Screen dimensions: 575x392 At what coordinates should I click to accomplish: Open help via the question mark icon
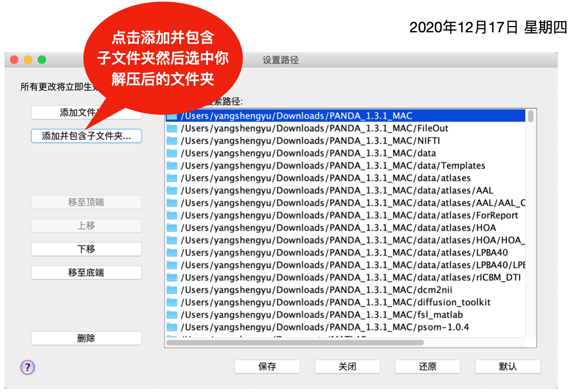27,367
